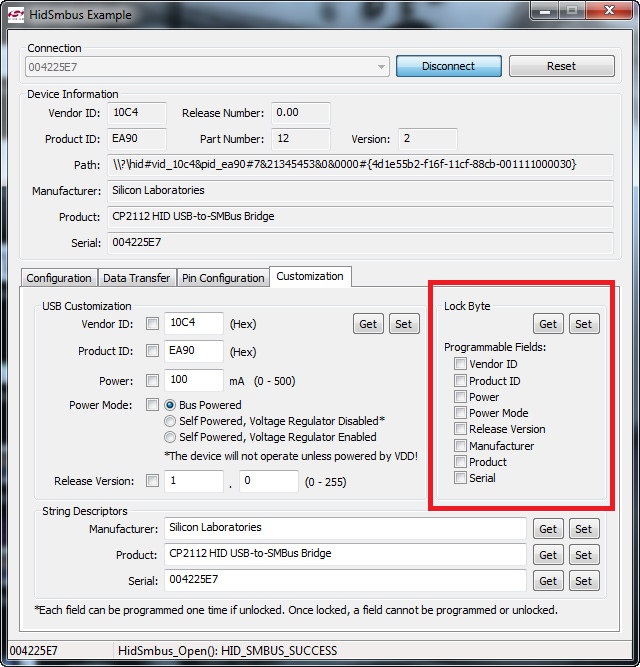Switch to the Configuration tab

point(59,278)
